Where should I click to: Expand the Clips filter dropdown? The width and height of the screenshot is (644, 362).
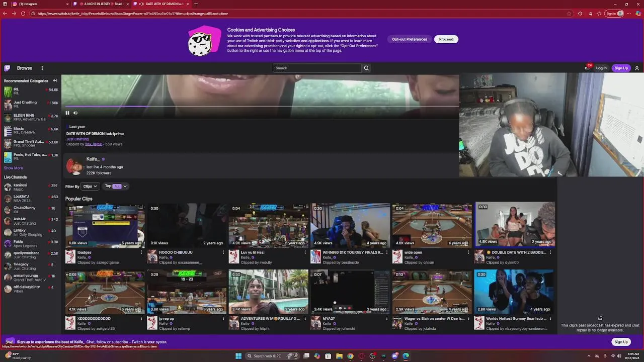click(x=90, y=186)
